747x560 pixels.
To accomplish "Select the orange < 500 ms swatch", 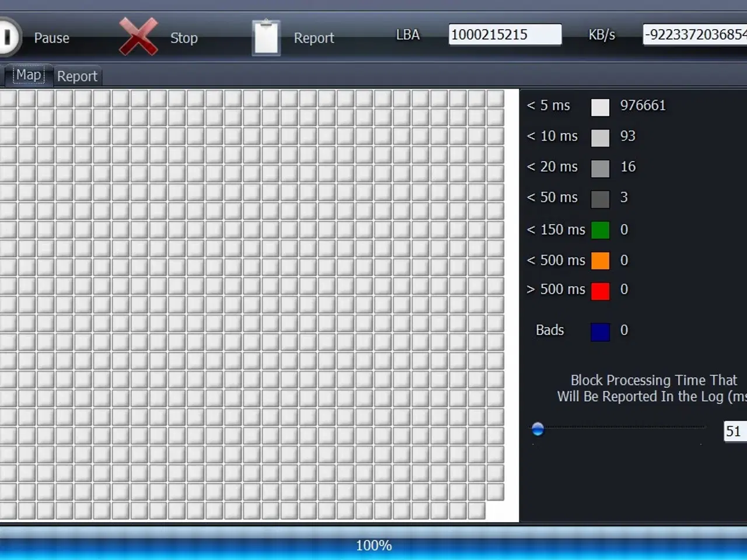I will 600,260.
